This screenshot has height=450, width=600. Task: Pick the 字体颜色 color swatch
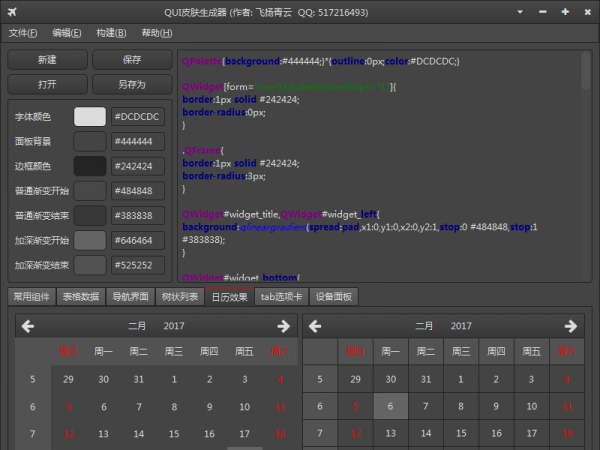pyautogui.click(x=90, y=117)
